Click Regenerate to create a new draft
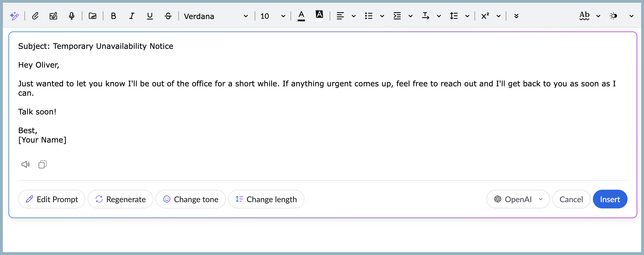Viewport: 644px width, 255px height. pos(121,199)
